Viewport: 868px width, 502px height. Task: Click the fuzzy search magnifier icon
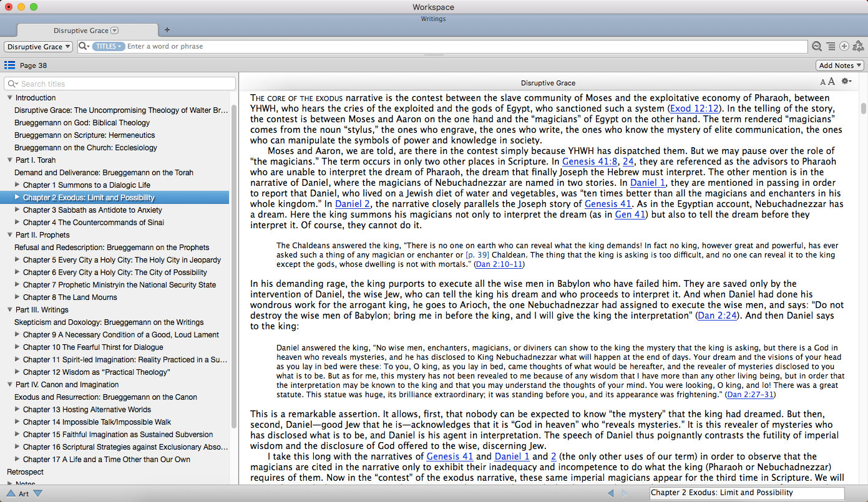(x=816, y=47)
